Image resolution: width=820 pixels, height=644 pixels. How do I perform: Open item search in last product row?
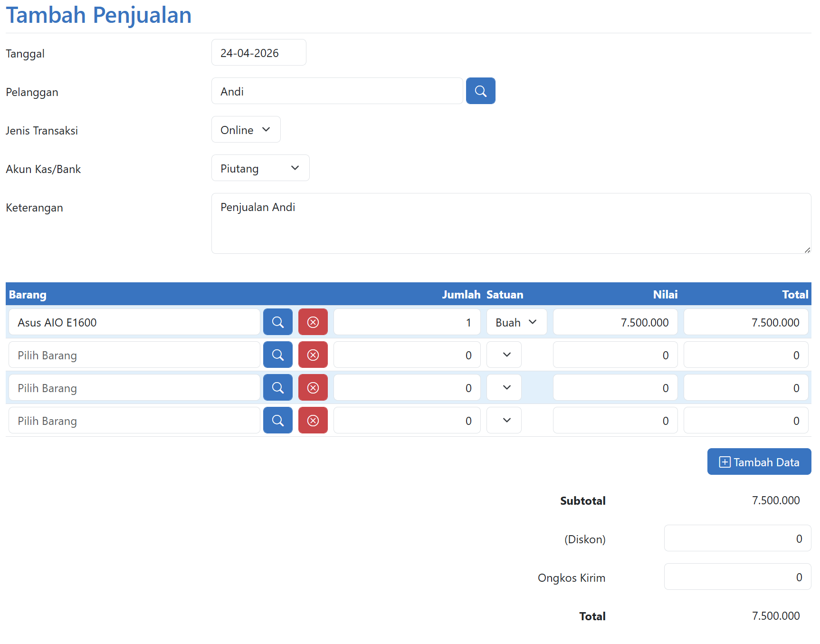click(278, 421)
